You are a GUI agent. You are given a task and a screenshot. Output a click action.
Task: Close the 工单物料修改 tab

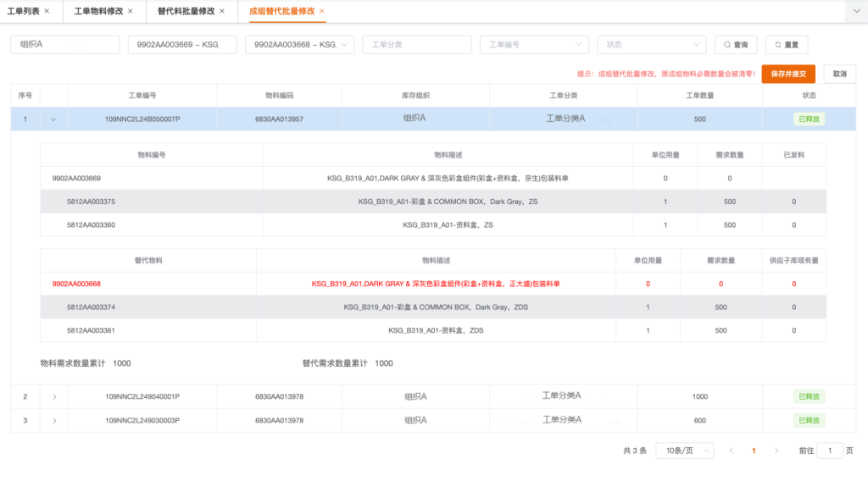tap(130, 11)
